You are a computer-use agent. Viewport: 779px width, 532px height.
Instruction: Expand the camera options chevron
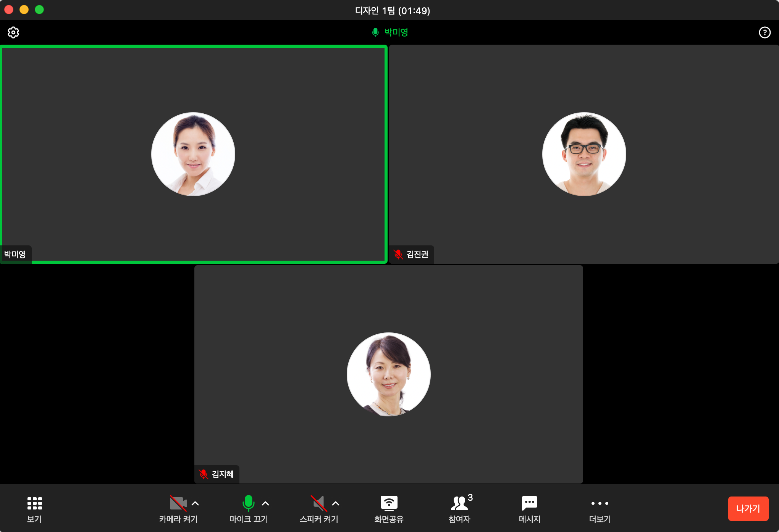click(x=195, y=503)
